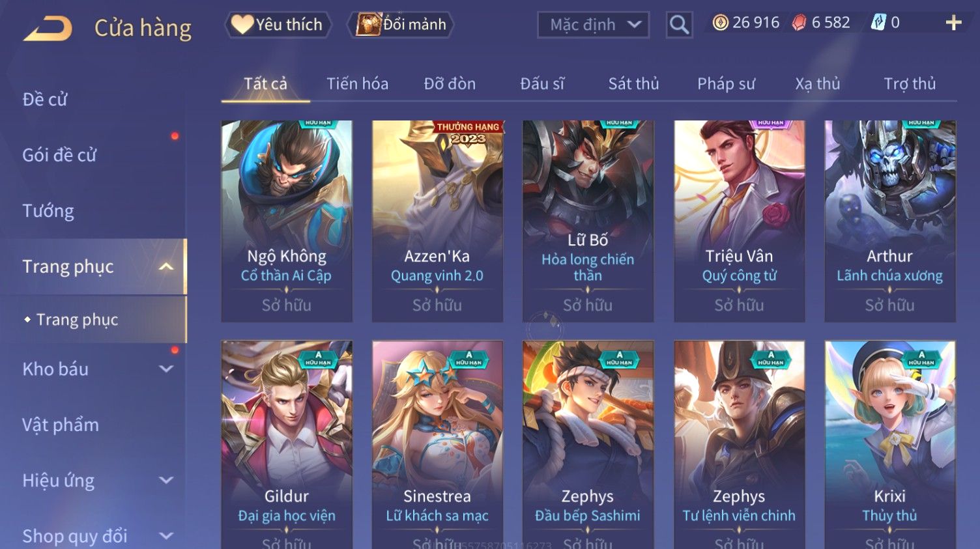This screenshot has width=980, height=549.
Task: Tap the plus icon to add currency
Action: click(x=953, y=23)
